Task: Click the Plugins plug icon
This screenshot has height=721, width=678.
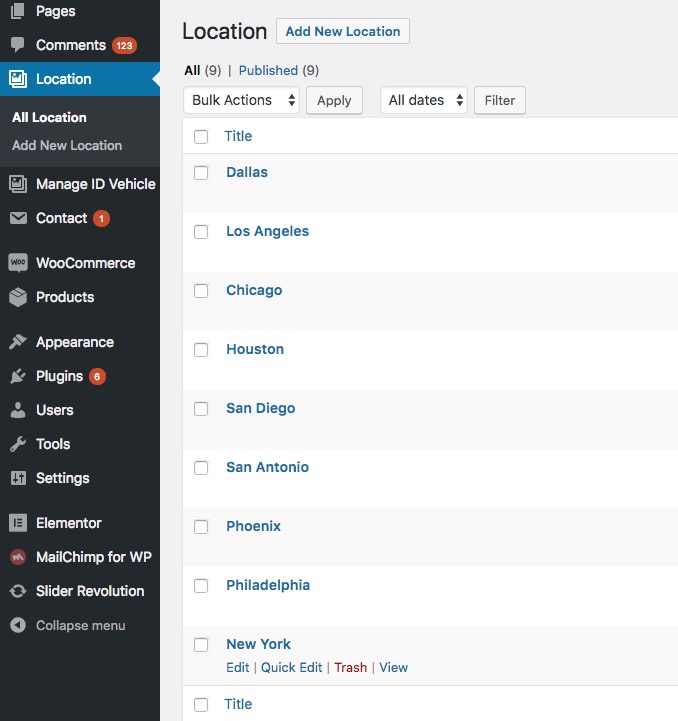Action: [18, 376]
